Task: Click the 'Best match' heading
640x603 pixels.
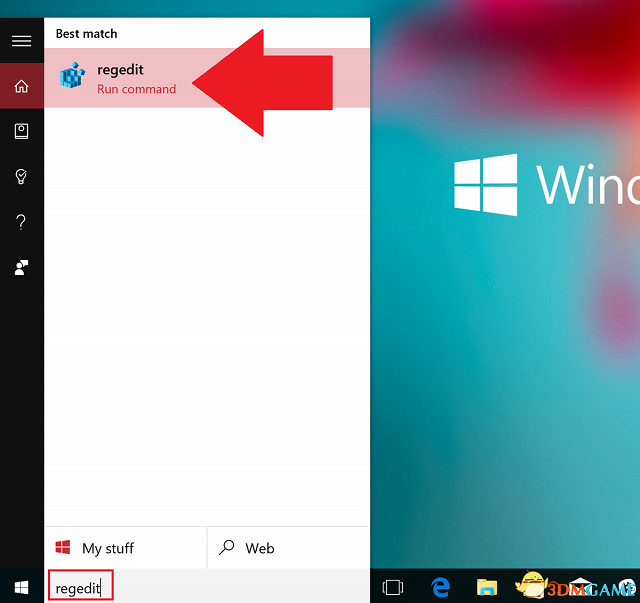Action: point(86,34)
